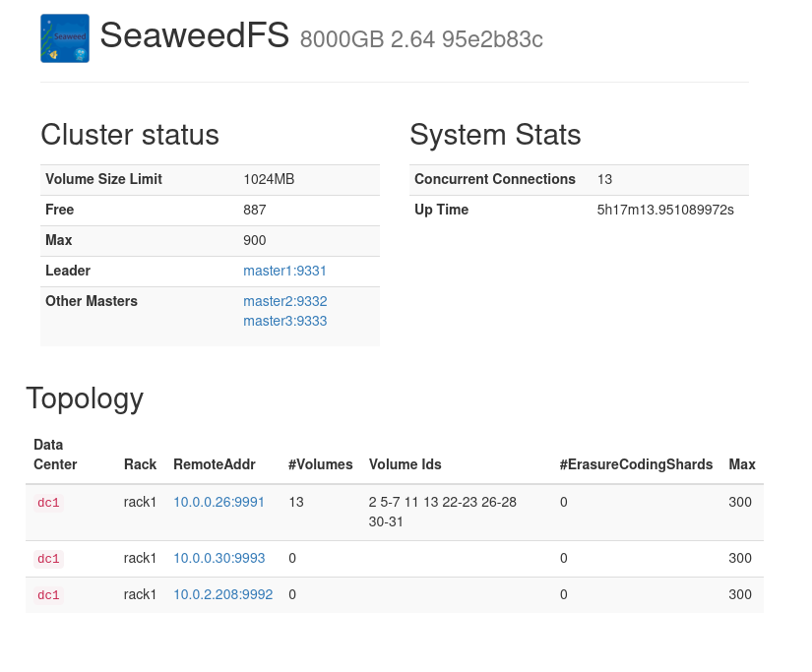Click the Max column header in Topology
The height and width of the screenshot is (672, 812).
pyautogui.click(x=742, y=464)
